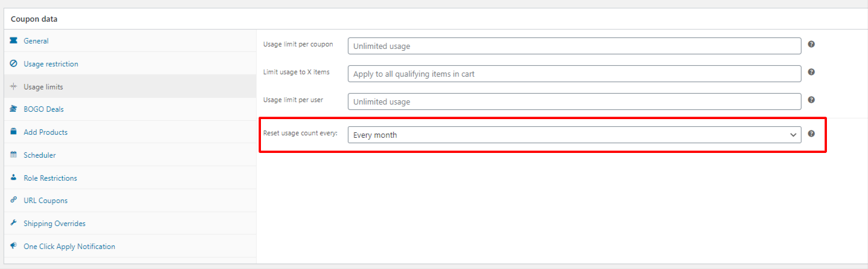Switch to Usage restriction tab
868x269 pixels.
(130, 63)
